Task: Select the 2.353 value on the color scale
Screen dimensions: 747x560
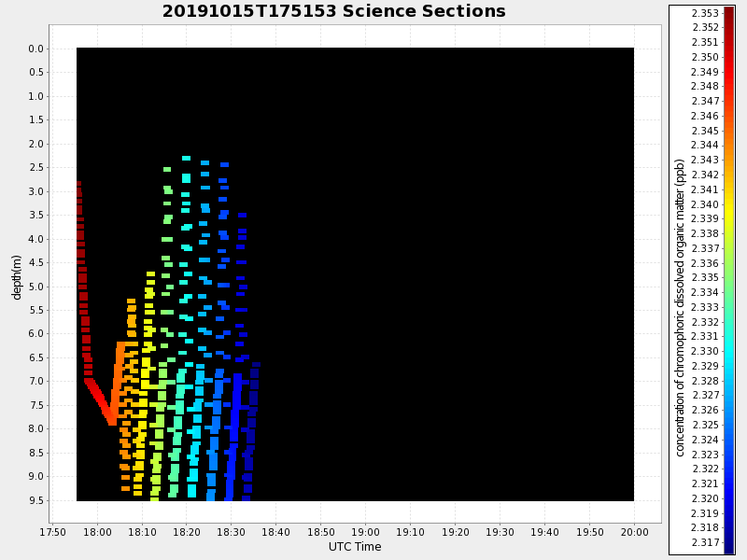Action: [x=705, y=13]
